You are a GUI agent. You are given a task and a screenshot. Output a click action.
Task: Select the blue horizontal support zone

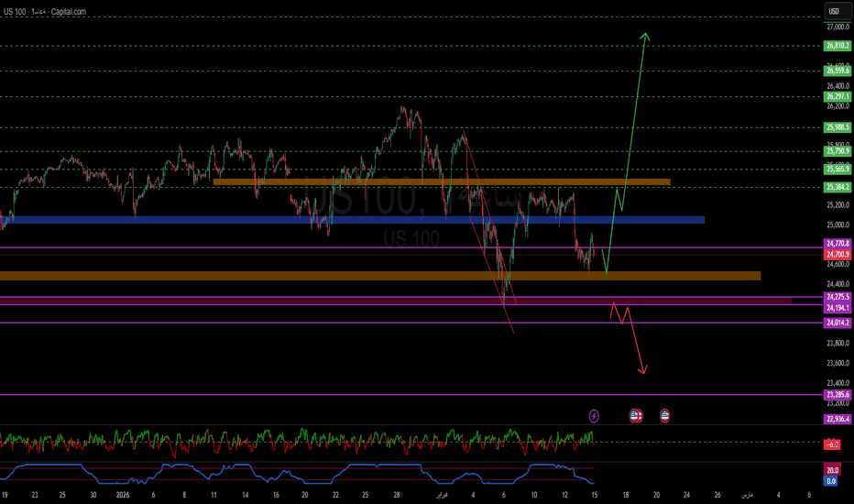[353, 220]
